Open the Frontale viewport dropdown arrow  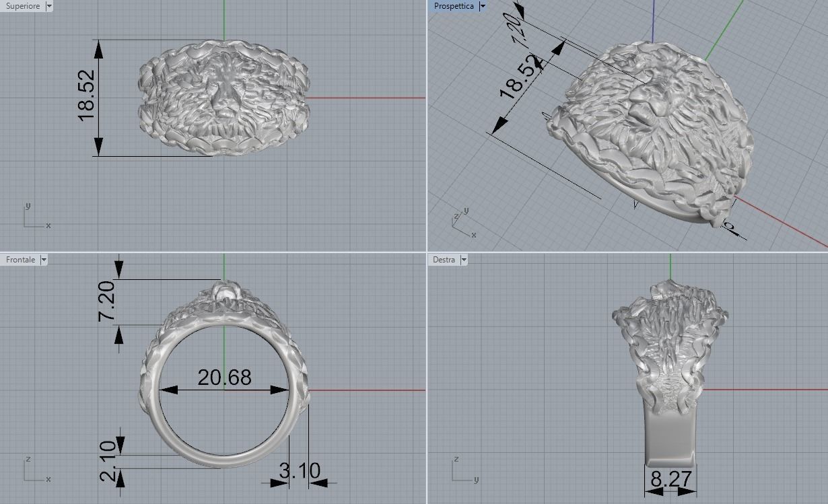click(x=44, y=260)
